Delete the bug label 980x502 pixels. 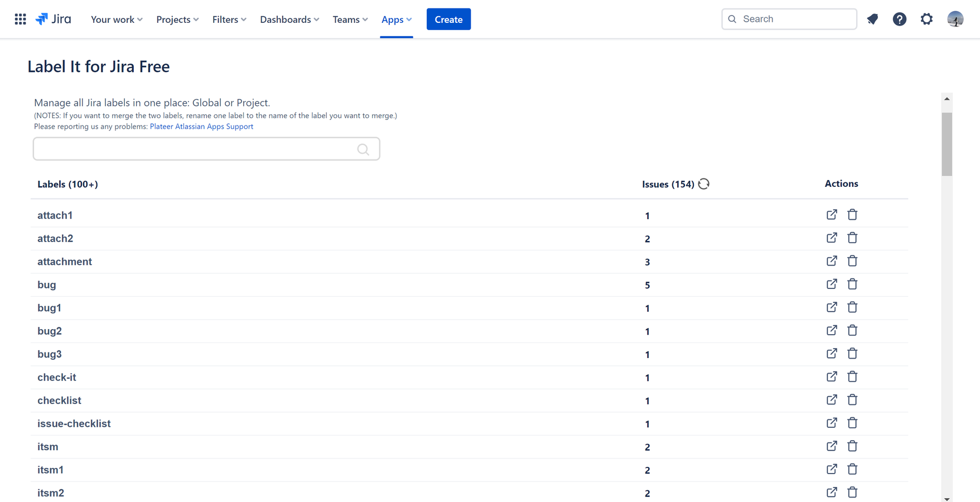tap(852, 284)
